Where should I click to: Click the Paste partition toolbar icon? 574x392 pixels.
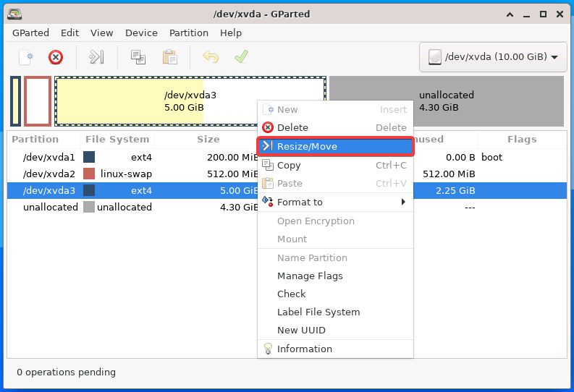coord(170,57)
